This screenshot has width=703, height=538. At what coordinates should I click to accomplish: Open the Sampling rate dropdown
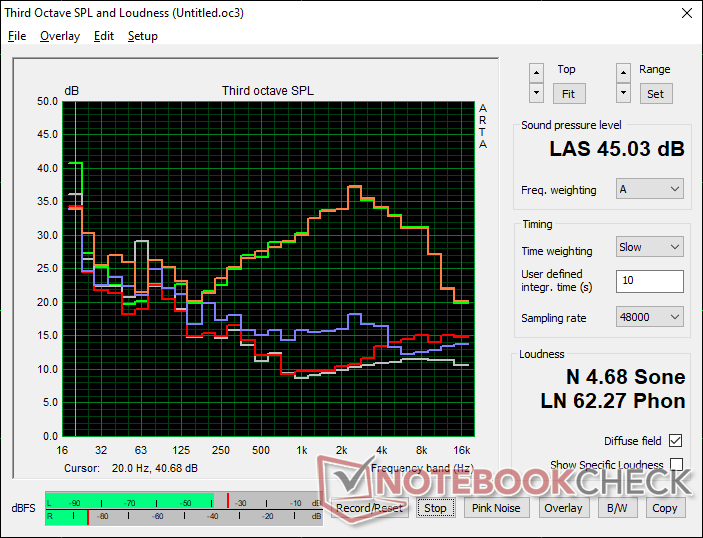point(650,317)
